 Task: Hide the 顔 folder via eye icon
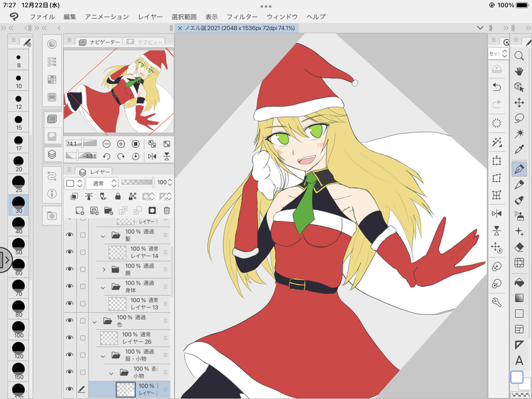coord(70,269)
